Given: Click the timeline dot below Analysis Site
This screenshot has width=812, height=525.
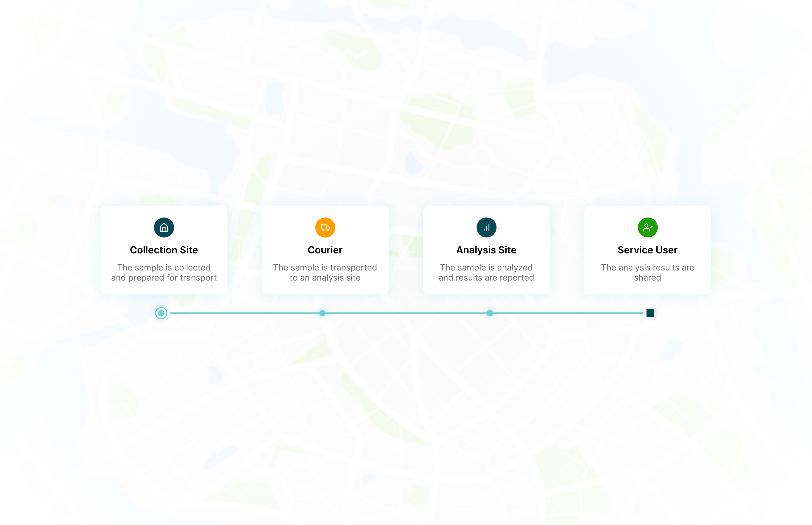Looking at the screenshot, I should [x=490, y=313].
